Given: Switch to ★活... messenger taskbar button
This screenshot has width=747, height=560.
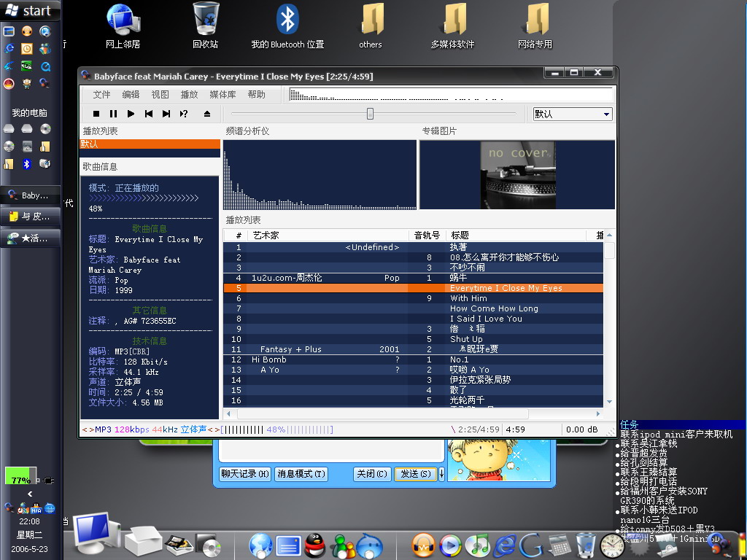Looking at the screenshot, I should point(30,238).
